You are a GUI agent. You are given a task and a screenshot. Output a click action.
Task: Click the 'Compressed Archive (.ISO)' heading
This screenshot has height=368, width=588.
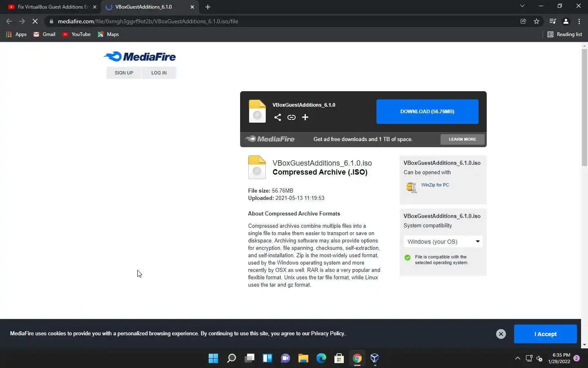pyautogui.click(x=320, y=172)
